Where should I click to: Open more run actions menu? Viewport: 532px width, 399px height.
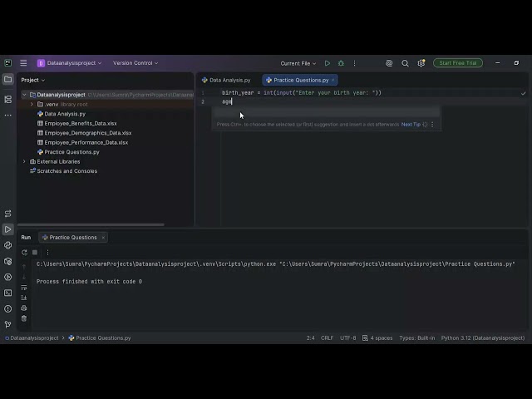(355, 63)
